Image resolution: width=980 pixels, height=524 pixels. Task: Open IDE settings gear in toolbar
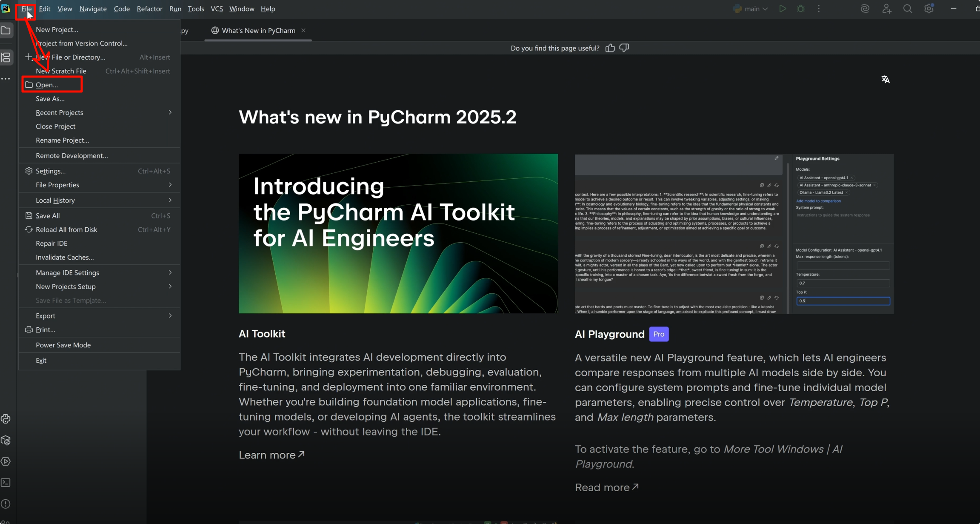click(929, 9)
